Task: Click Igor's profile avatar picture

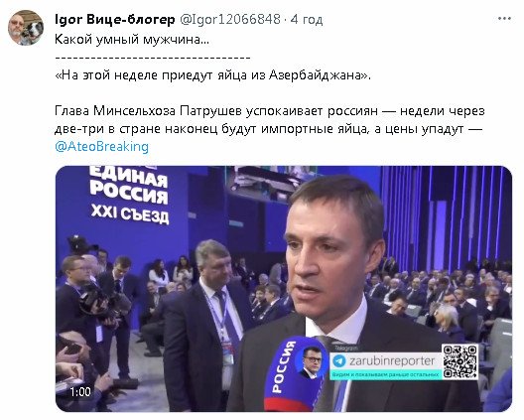Action: [x=26, y=28]
